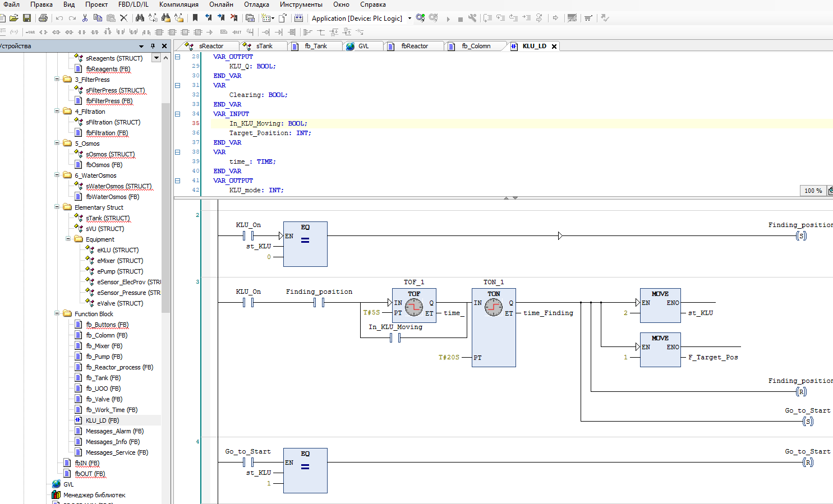833x504 pixels.
Task: Open Find with the binoculars icon
Action: [140, 18]
